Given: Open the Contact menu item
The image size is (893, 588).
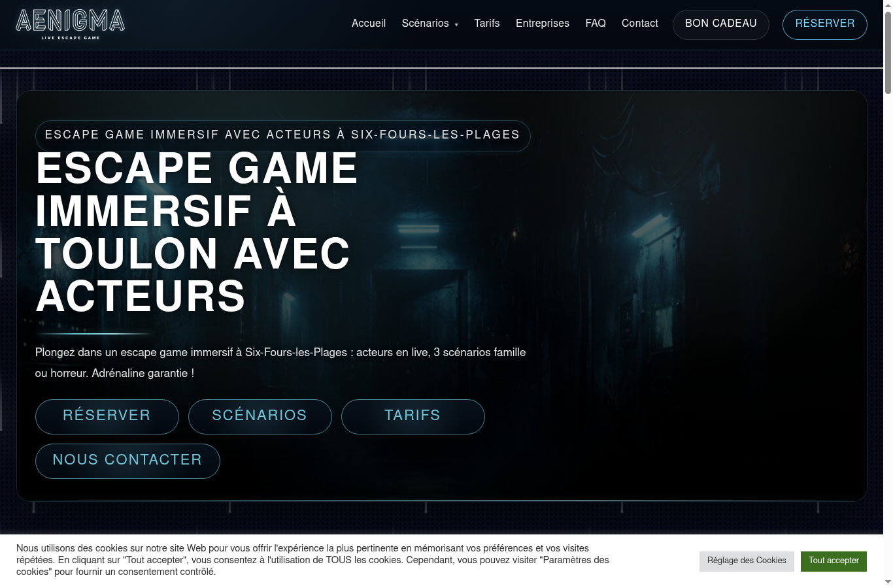Looking at the screenshot, I should (x=640, y=24).
